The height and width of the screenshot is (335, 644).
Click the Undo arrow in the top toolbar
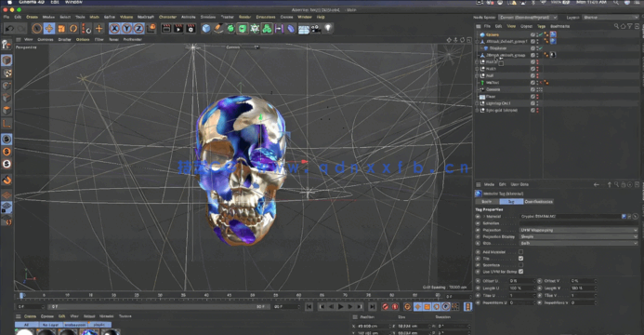coord(9,28)
